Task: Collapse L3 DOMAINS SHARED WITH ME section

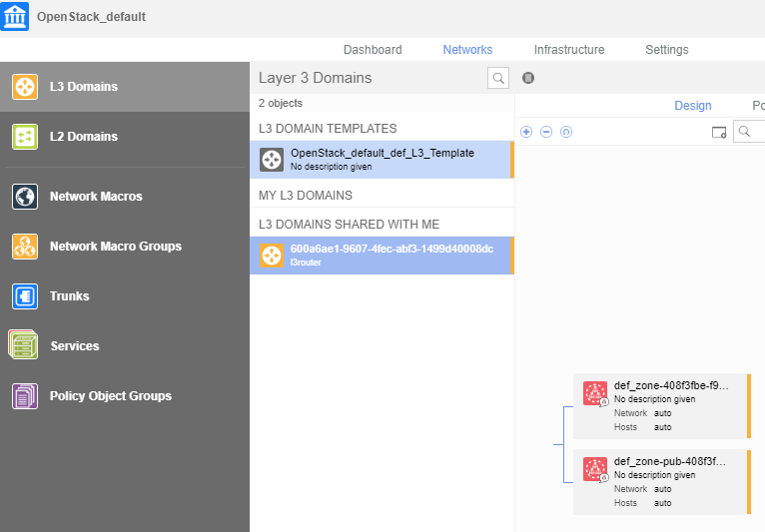Action: tap(349, 225)
